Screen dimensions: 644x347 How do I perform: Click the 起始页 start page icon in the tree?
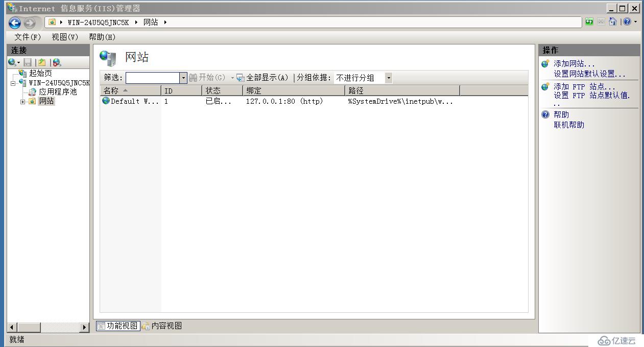pos(22,74)
